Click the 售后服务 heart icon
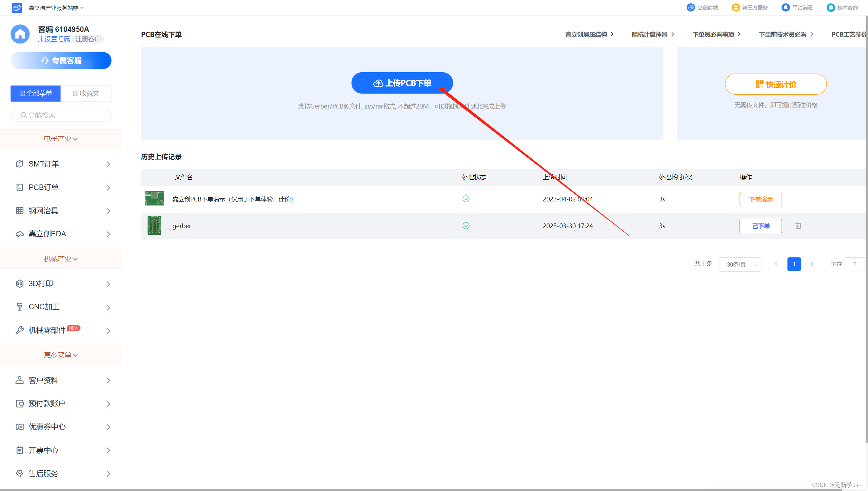The height and width of the screenshot is (491, 868). [x=20, y=473]
